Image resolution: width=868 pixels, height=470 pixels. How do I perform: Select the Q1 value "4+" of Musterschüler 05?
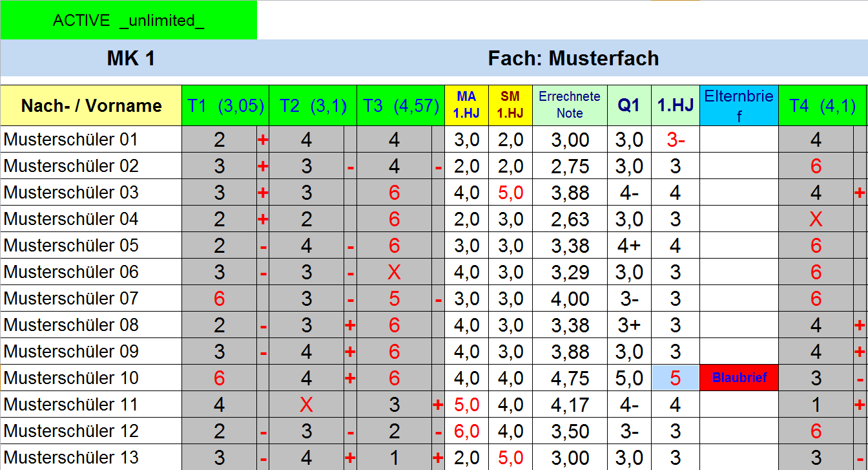629,246
